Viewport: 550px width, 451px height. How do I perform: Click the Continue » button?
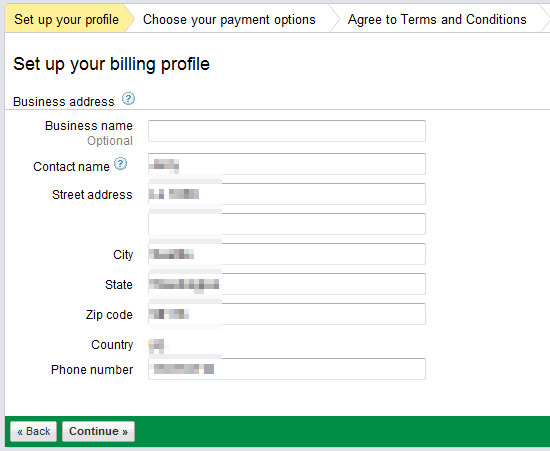pyautogui.click(x=98, y=431)
